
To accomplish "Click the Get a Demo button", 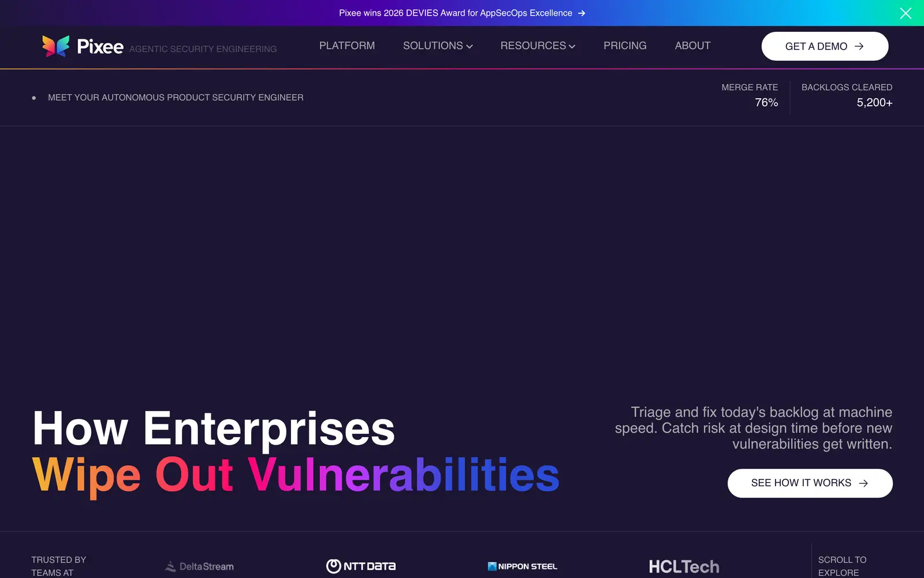I will click(825, 46).
